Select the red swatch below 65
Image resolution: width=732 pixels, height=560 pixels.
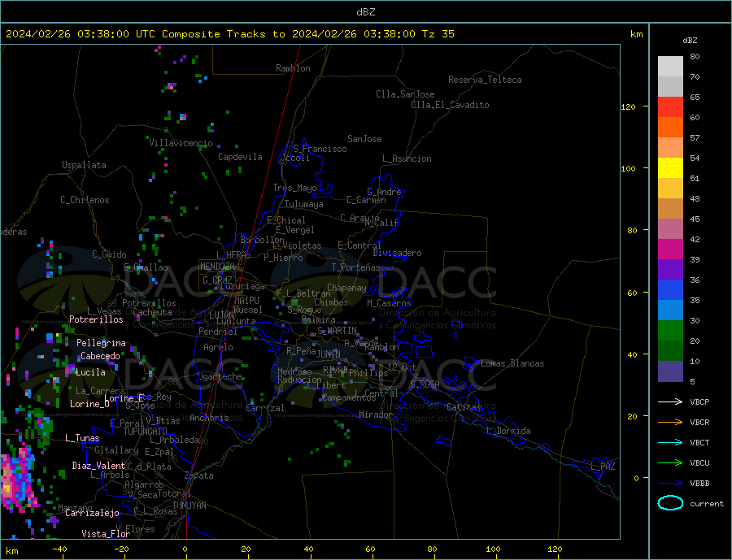[x=670, y=106]
